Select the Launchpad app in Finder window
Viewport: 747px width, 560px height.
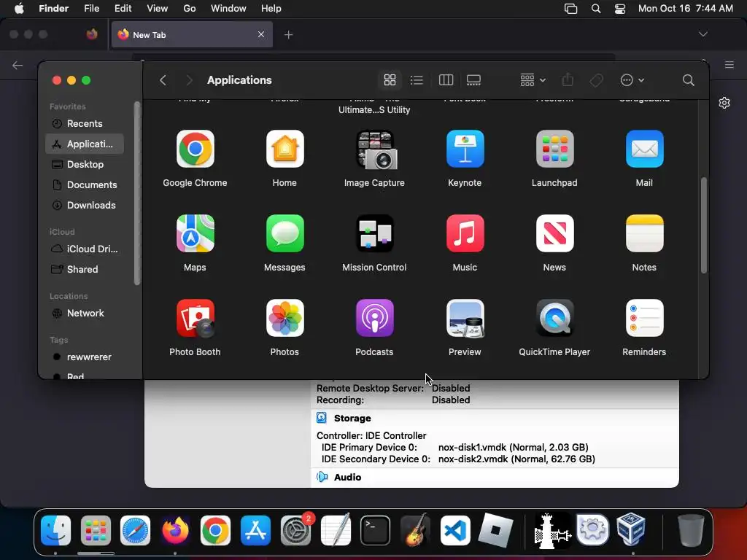[x=554, y=149]
